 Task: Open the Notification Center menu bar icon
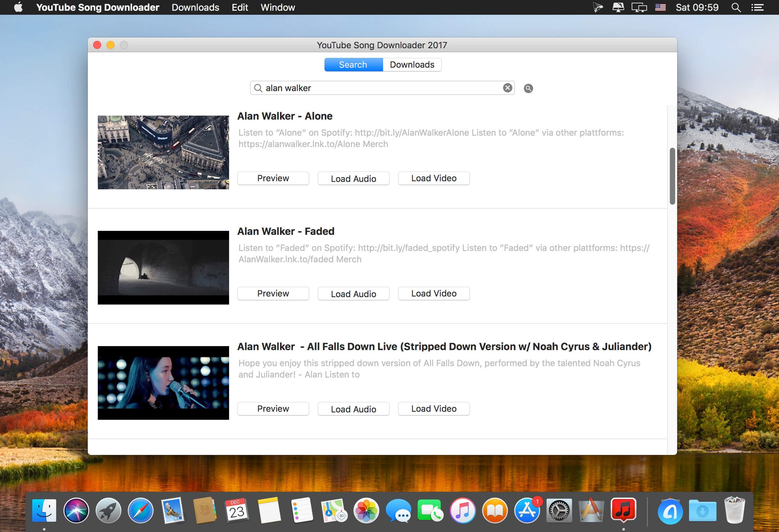[x=757, y=7]
